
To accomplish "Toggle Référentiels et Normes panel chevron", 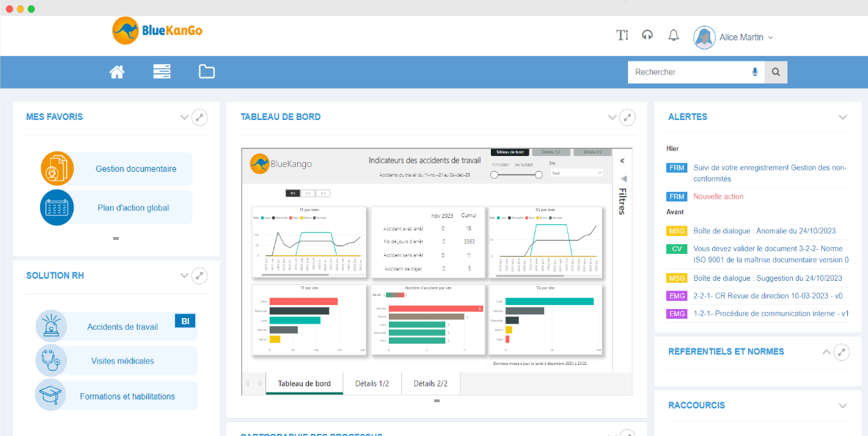I will pos(827,352).
